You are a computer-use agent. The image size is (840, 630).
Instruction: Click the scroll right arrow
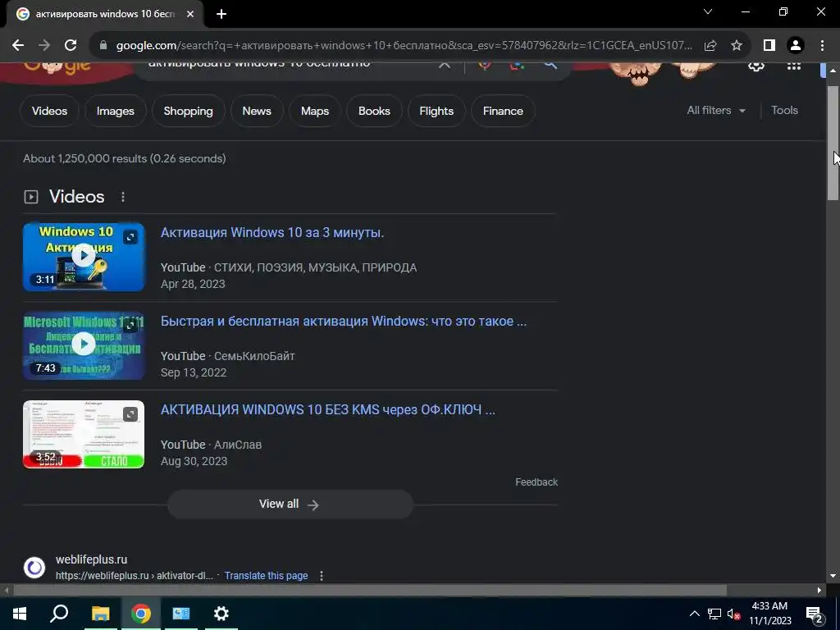819,591
